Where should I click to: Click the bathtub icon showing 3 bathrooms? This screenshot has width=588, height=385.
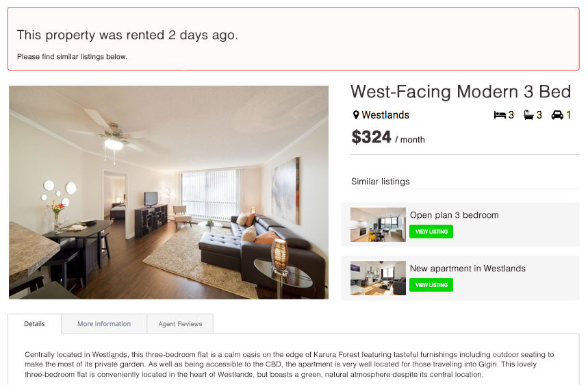point(529,115)
